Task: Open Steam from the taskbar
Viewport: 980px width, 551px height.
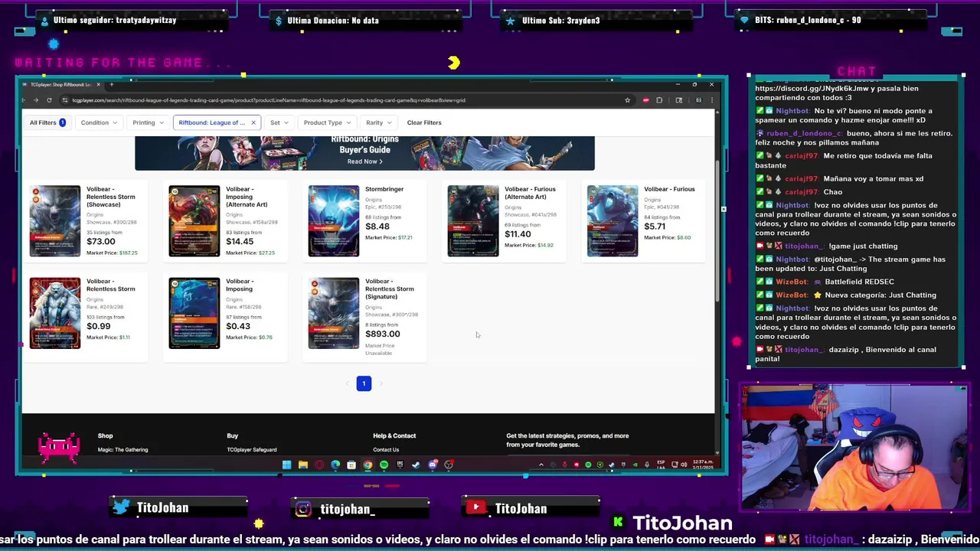Action: pyautogui.click(x=416, y=465)
